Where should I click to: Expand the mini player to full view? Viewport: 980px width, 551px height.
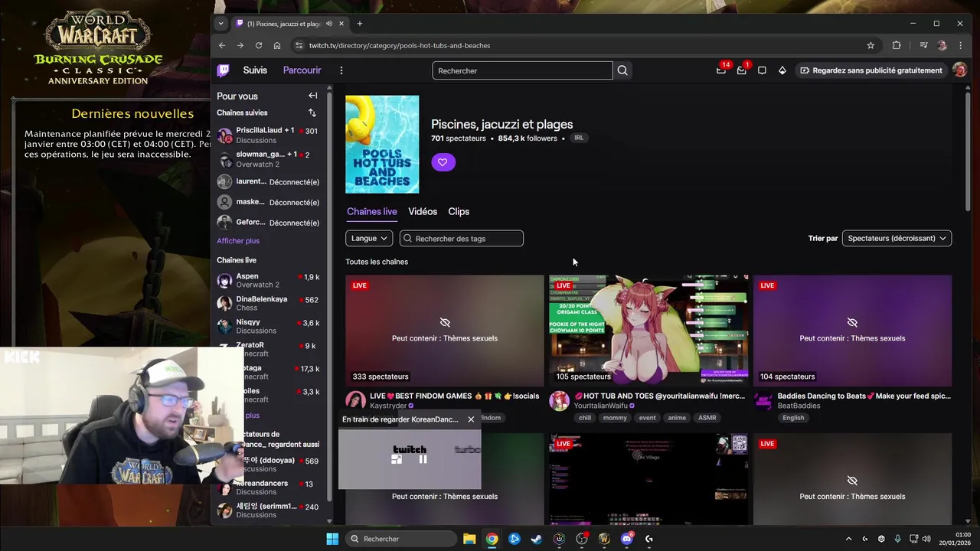pos(396,459)
